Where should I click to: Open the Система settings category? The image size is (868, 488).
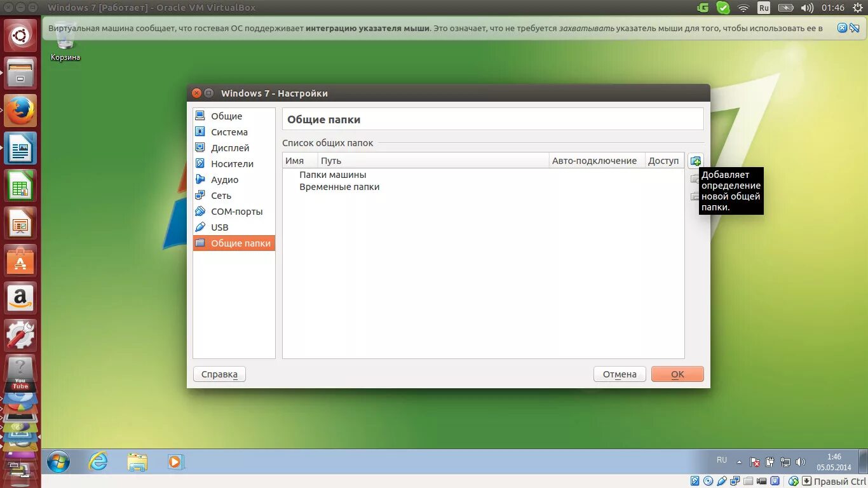pyautogui.click(x=234, y=132)
